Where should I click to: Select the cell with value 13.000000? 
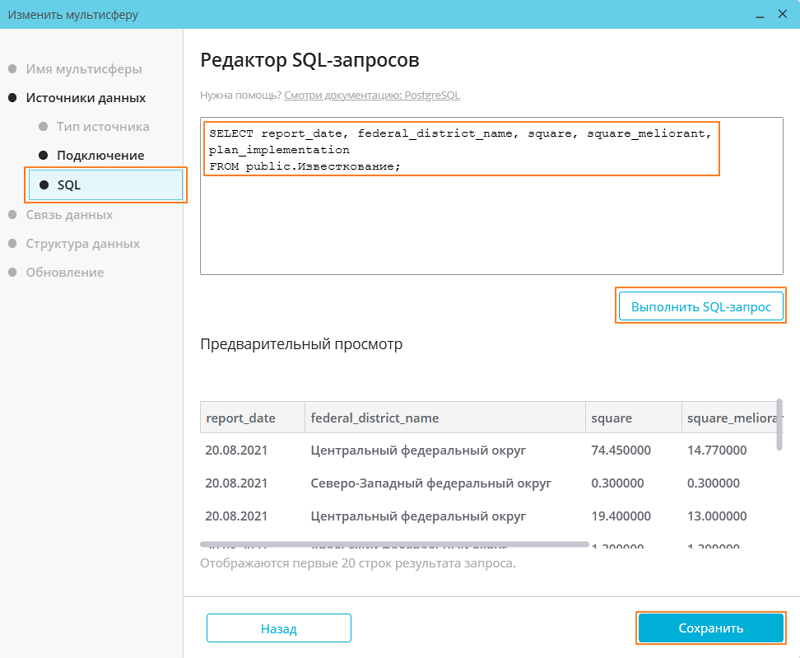pos(717,516)
